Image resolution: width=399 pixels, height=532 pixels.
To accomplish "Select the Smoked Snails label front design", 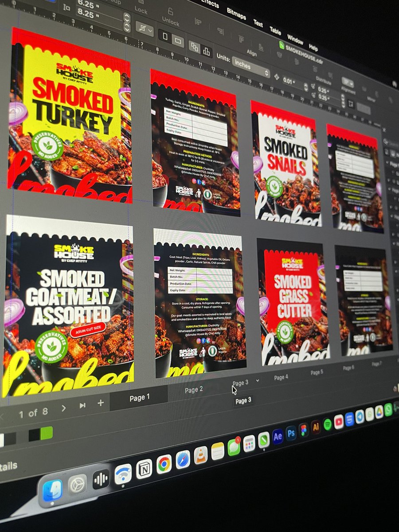I will (287, 164).
